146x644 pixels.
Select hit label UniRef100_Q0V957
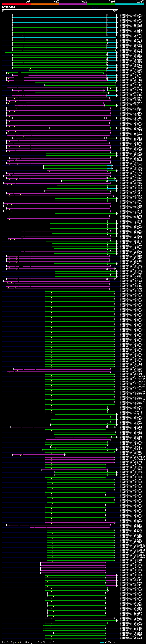pyautogui.click(x=131, y=610)
